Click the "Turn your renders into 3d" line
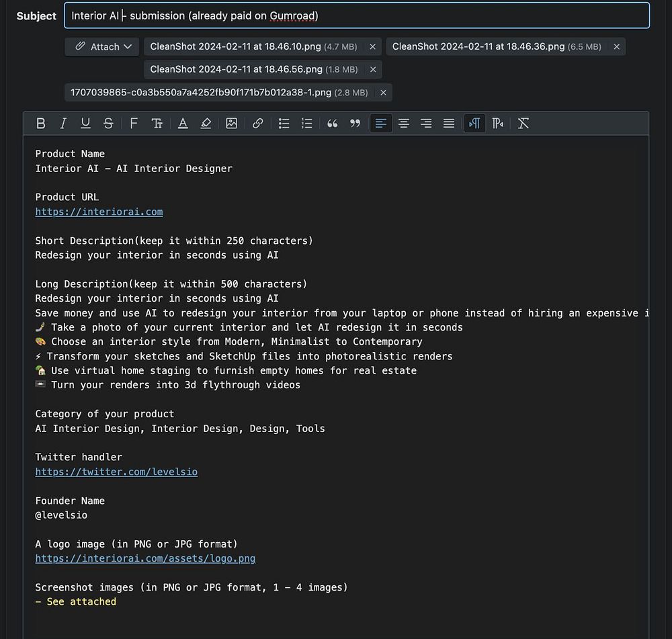The height and width of the screenshot is (639, 672). pos(167,385)
